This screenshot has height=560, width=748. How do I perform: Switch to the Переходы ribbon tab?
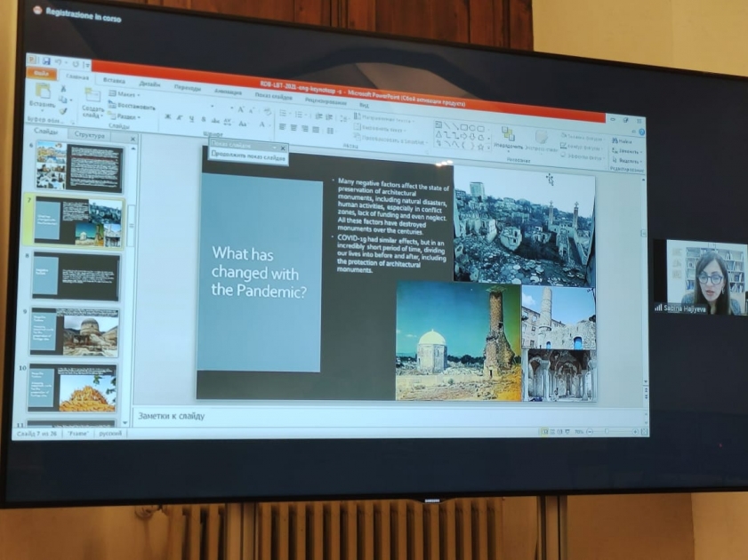tap(188, 88)
